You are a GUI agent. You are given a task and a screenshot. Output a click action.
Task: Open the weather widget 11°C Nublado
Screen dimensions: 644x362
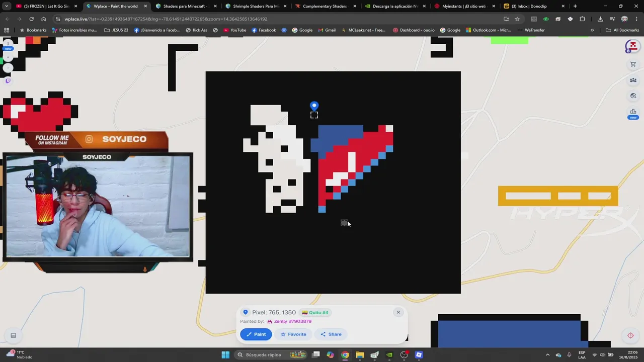[20, 355]
